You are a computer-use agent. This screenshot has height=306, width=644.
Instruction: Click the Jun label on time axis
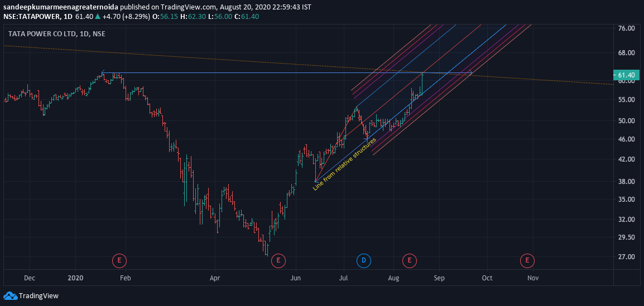pyautogui.click(x=296, y=278)
